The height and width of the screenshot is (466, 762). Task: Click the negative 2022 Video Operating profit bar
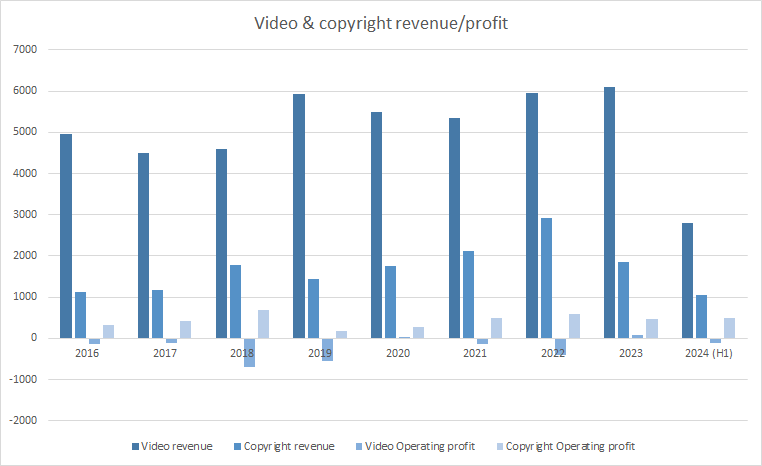(560, 346)
